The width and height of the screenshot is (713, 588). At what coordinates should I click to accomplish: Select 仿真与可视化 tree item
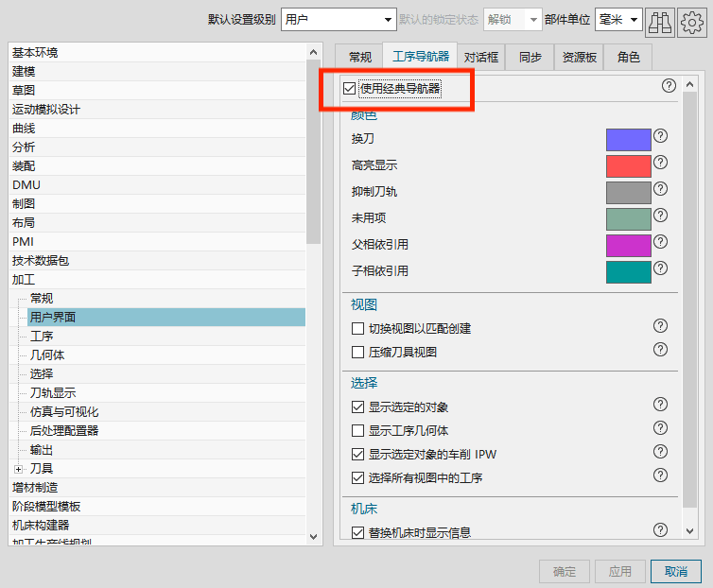[x=64, y=412]
